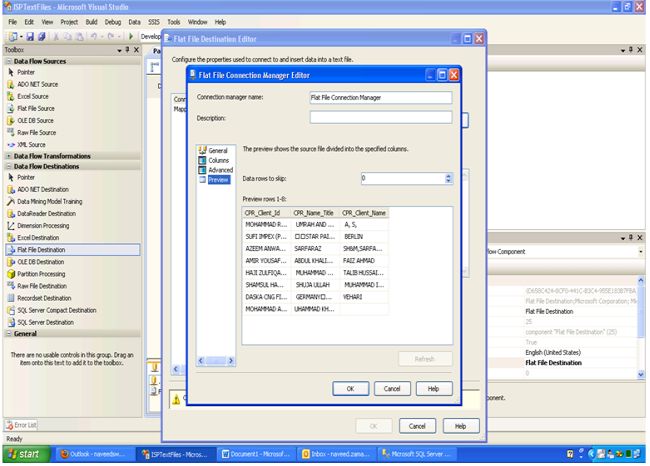The height and width of the screenshot is (466, 650).
Task: Select the Preview page in connection editor
Action: tap(214, 180)
